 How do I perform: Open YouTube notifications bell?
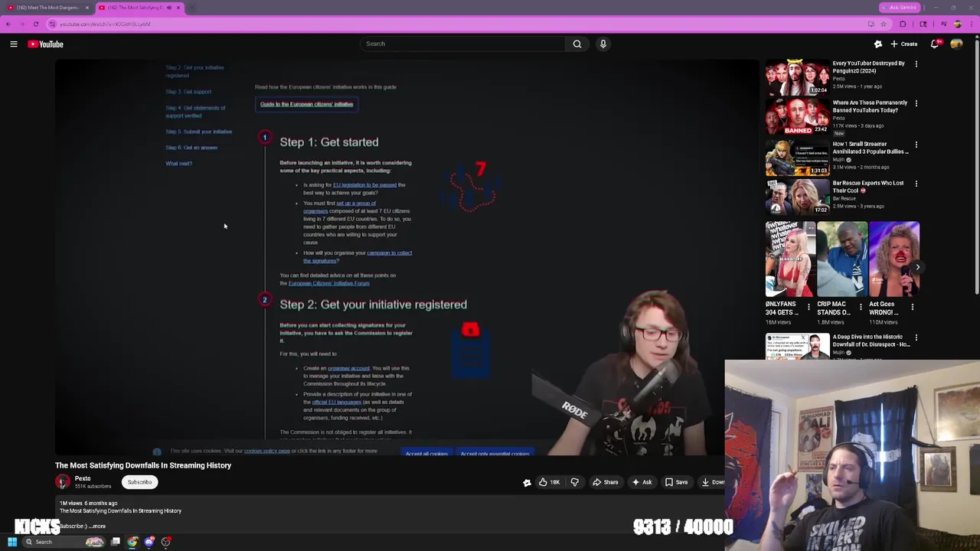[935, 44]
